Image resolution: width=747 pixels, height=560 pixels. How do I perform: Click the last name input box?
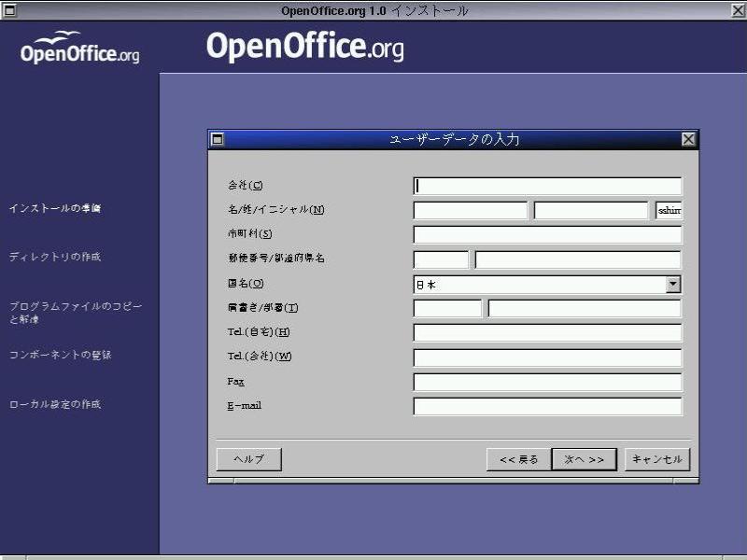coord(591,210)
